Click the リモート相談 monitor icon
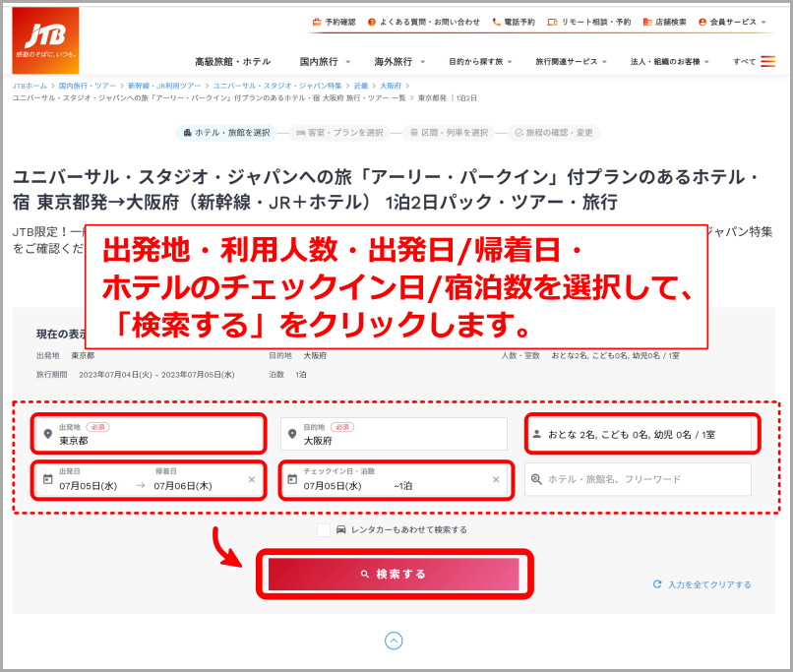The width and height of the screenshot is (793, 672). point(552,23)
